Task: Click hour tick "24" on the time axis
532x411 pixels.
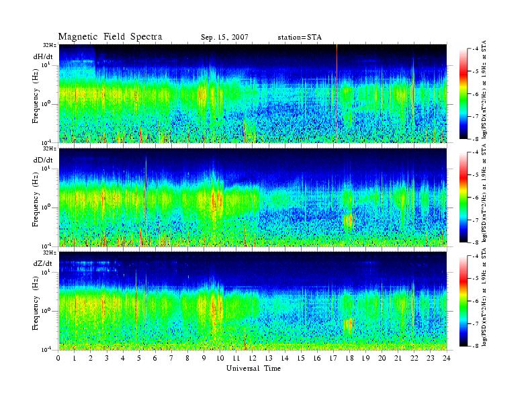Action: 447,359
